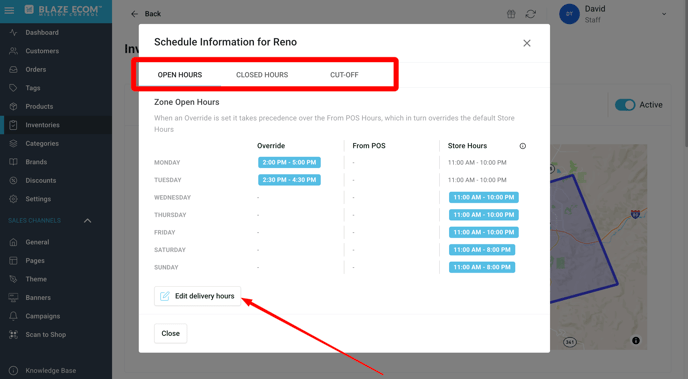Switch to the Closed Hours tab
Viewport: 688px width, 379px height.
pyautogui.click(x=262, y=75)
